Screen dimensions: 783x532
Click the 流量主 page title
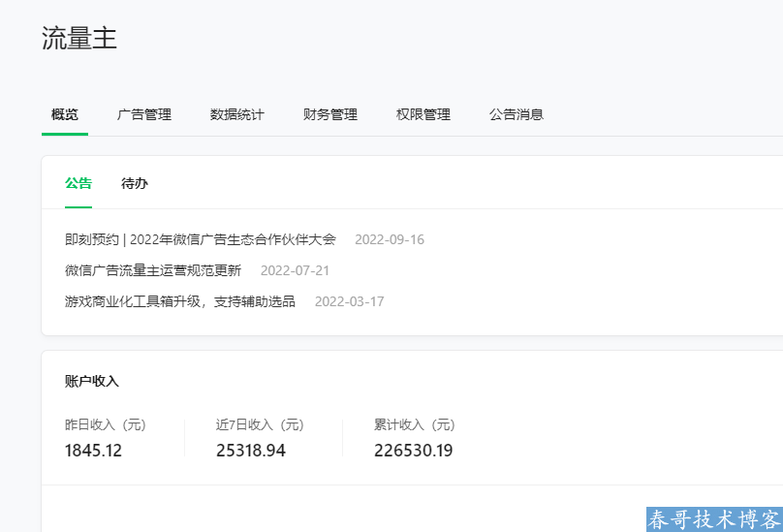(x=79, y=38)
